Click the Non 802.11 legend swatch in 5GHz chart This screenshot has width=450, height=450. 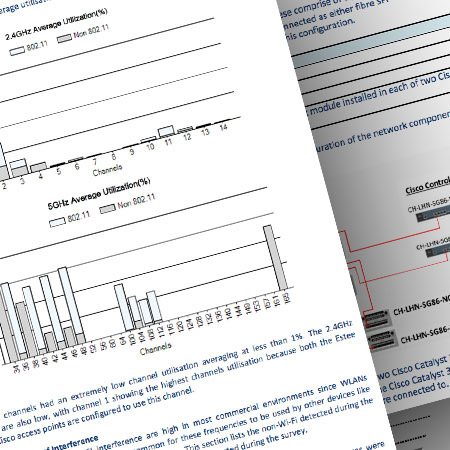(x=108, y=209)
